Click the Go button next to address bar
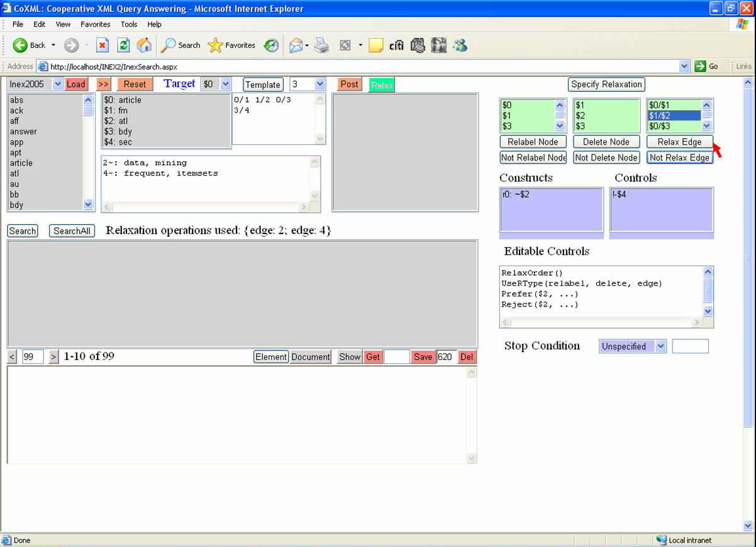Image resolution: width=756 pixels, height=547 pixels. 707,66
